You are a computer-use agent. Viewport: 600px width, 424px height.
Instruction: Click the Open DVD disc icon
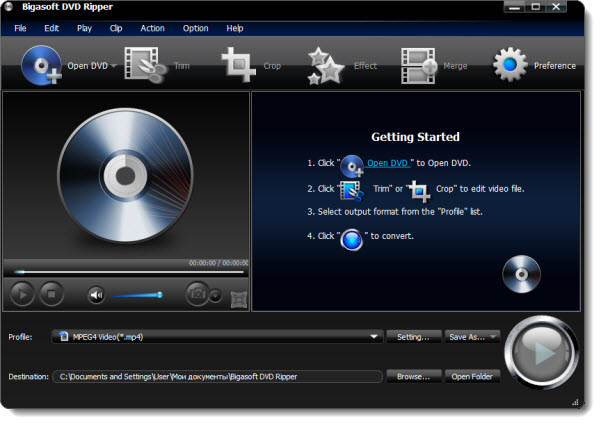point(41,66)
